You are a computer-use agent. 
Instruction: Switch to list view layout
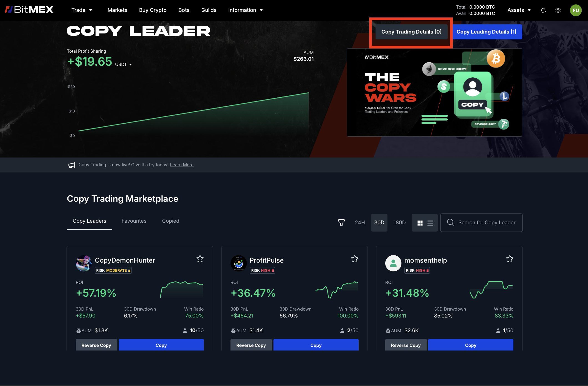pyautogui.click(x=430, y=223)
